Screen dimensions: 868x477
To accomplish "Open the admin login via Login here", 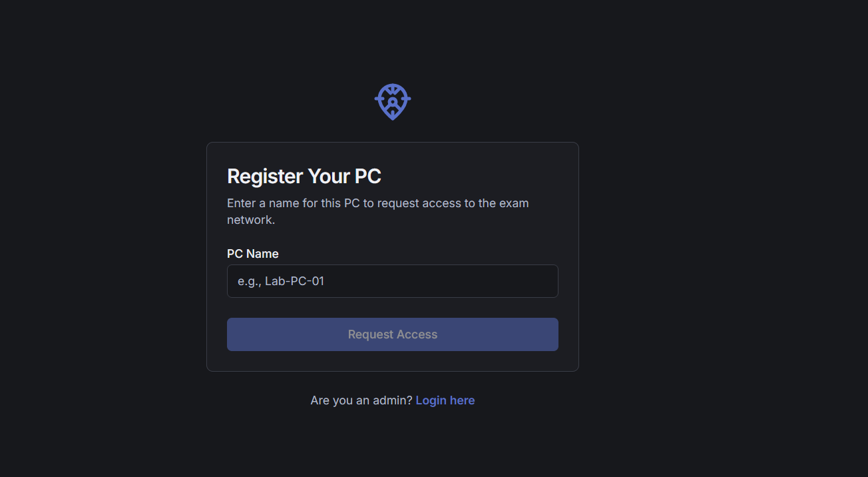I will pyautogui.click(x=445, y=400).
